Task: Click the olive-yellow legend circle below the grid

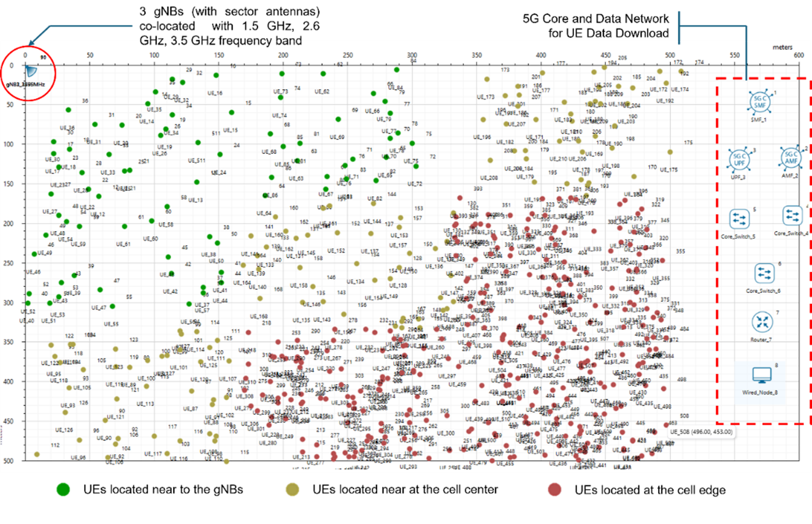Action: (x=293, y=489)
